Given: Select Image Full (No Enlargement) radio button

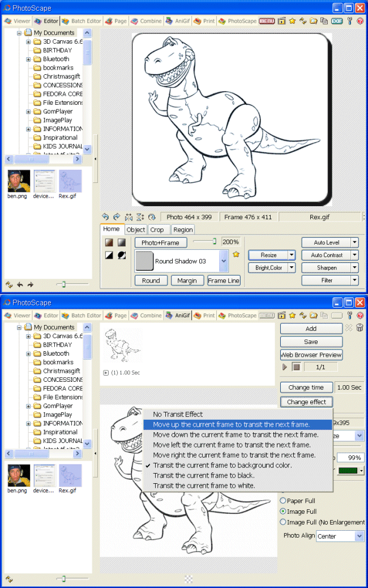Looking at the screenshot, I should [x=283, y=522].
